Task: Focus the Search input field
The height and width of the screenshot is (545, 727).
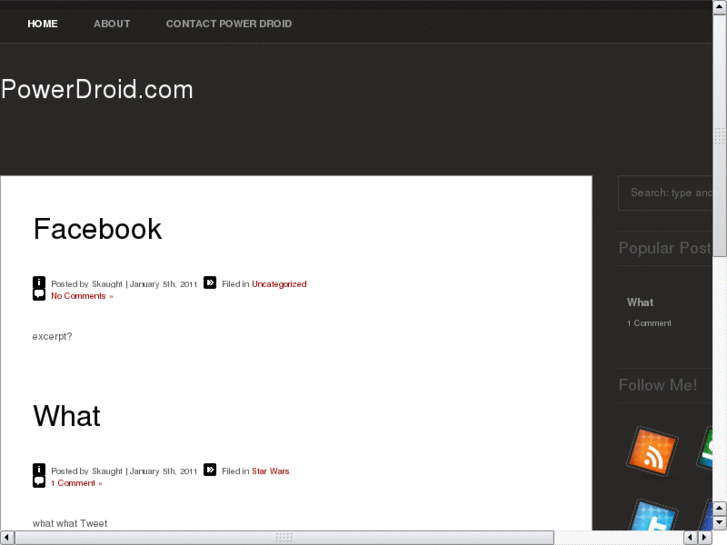Action: click(665, 193)
